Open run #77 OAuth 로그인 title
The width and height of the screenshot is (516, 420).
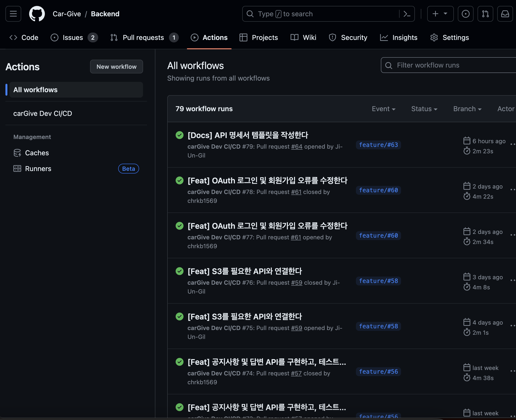[267, 226]
